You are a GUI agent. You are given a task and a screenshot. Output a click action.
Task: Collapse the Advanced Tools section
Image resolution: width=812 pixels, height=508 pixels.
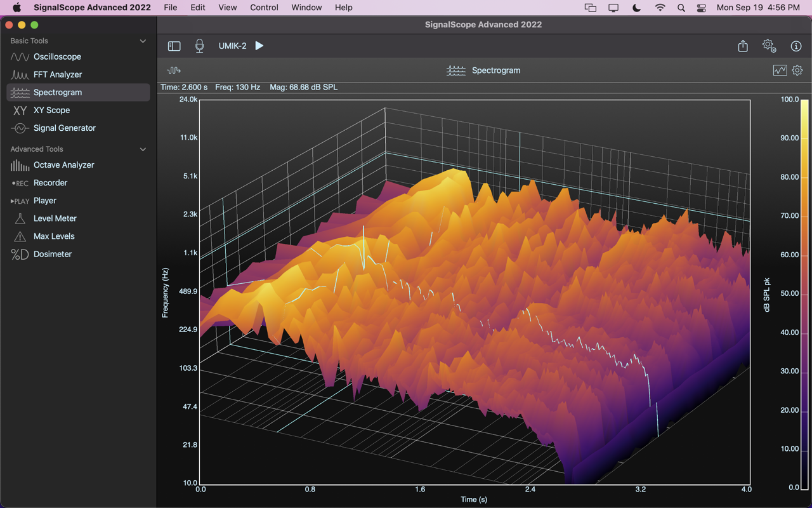tap(143, 149)
